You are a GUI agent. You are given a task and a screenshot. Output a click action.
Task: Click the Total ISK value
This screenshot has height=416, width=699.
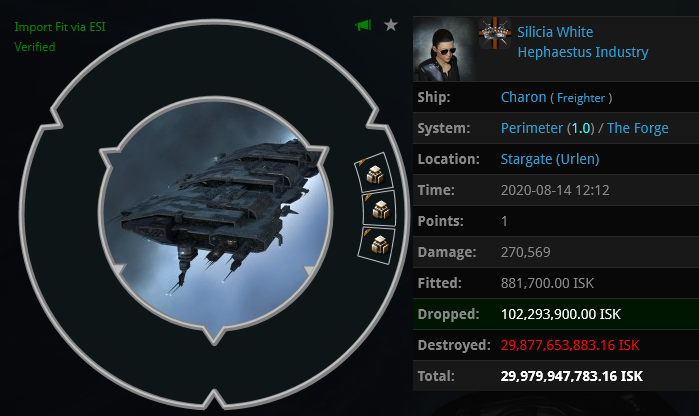pyautogui.click(x=572, y=376)
